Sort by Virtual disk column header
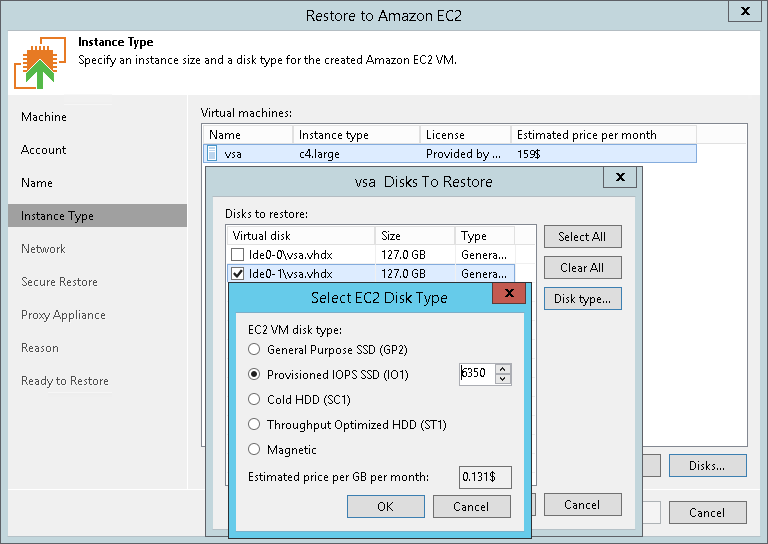This screenshot has width=768, height=544. click(301, 236)
